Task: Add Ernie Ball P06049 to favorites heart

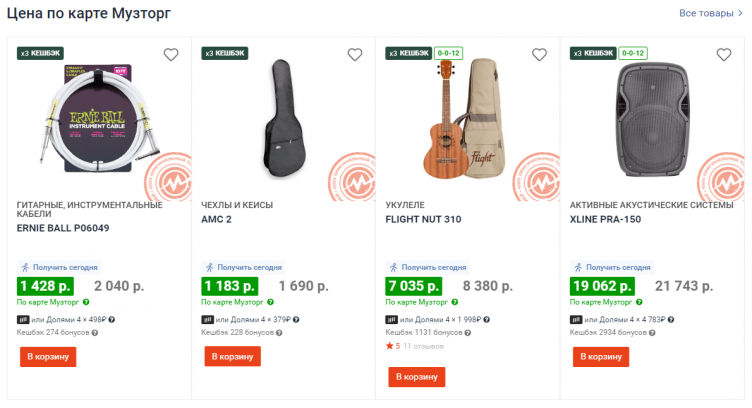Action: 171,55
